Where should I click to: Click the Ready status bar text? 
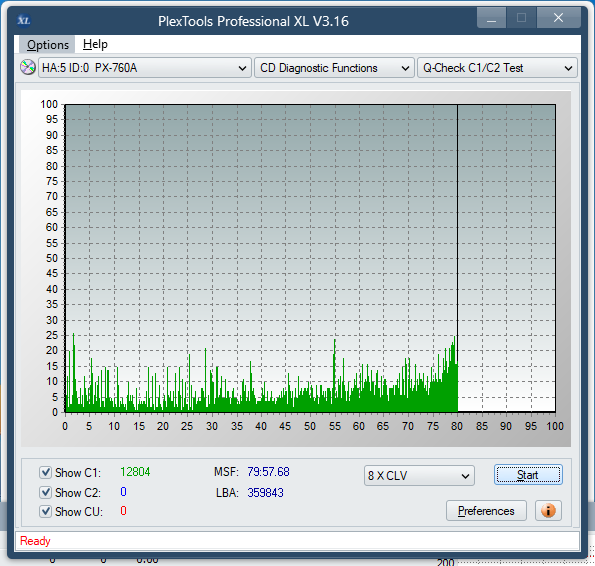pyautogui.click(x=35, y=541)
